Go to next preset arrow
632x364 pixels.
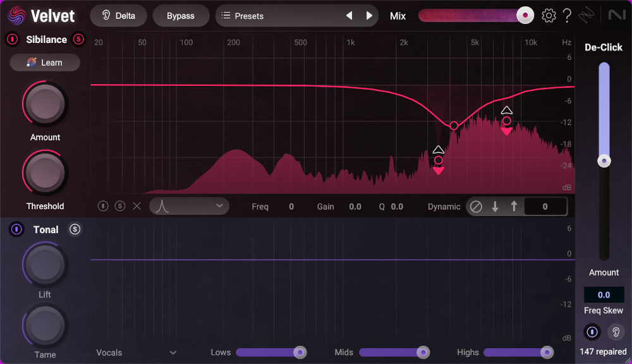pos(369,16)
